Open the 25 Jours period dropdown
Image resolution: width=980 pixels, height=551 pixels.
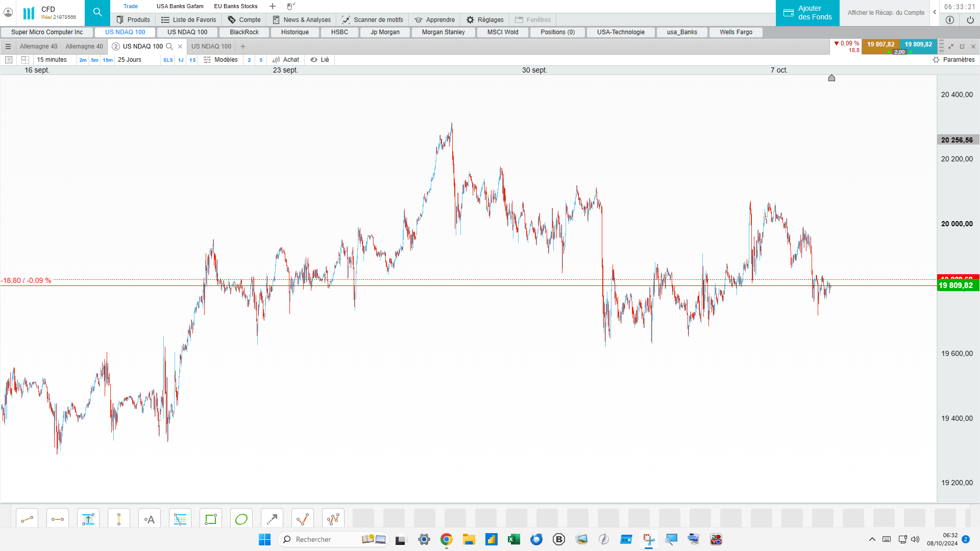[130, 60]
